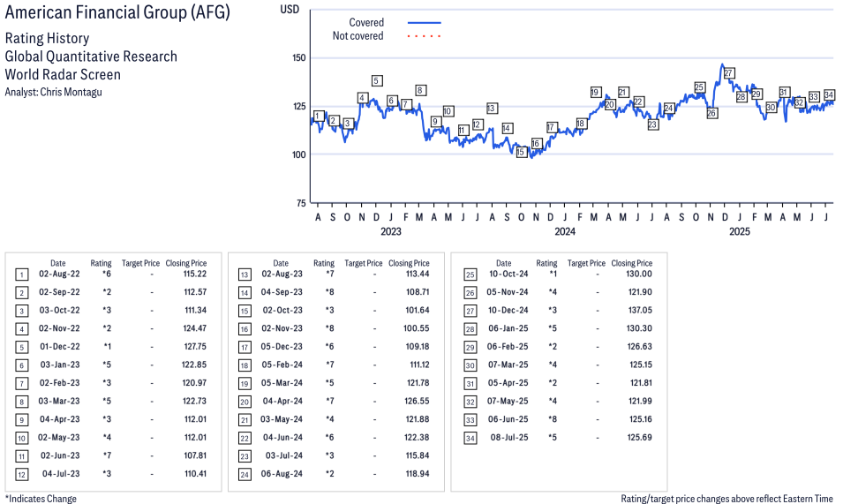Click chart marker 1 on the price line

pyautogui.click(x=319, y=116)
